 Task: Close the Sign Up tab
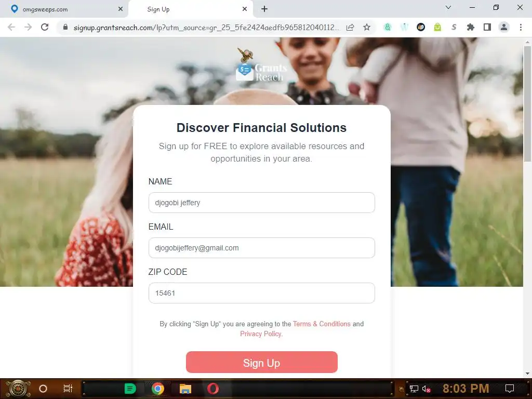tap(245, 9)
